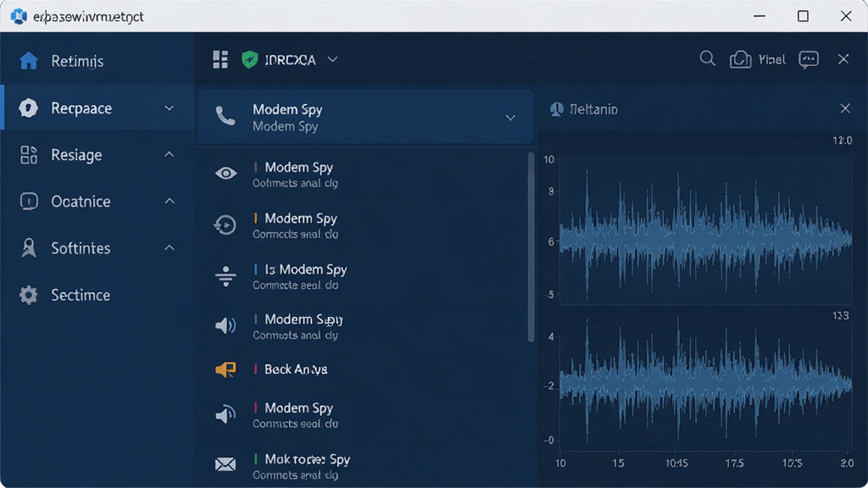
Task: Open the chat bubble icon
Action: 809,59
